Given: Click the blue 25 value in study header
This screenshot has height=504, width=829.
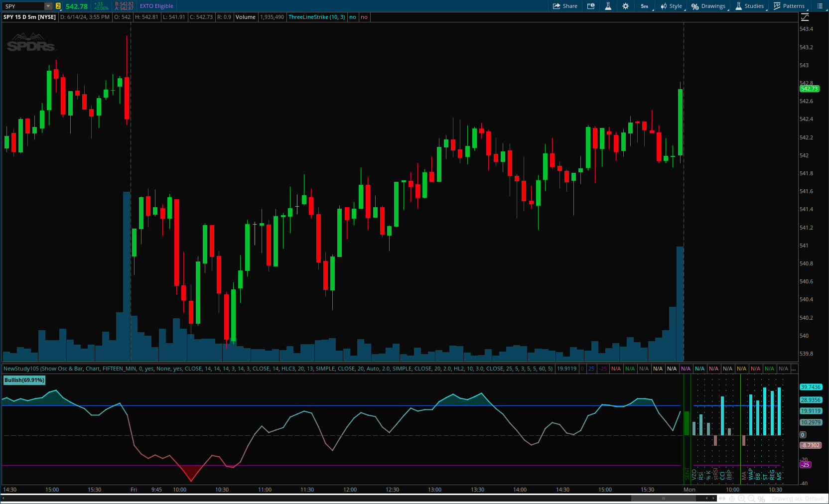Looking at the screenshot, I should pyautogui.click(x=591, y=369).
